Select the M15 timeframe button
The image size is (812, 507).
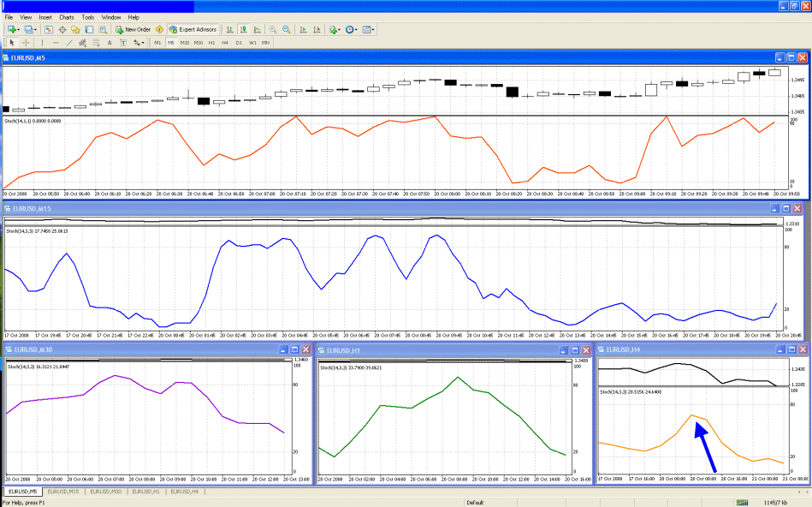coord(184,43)
